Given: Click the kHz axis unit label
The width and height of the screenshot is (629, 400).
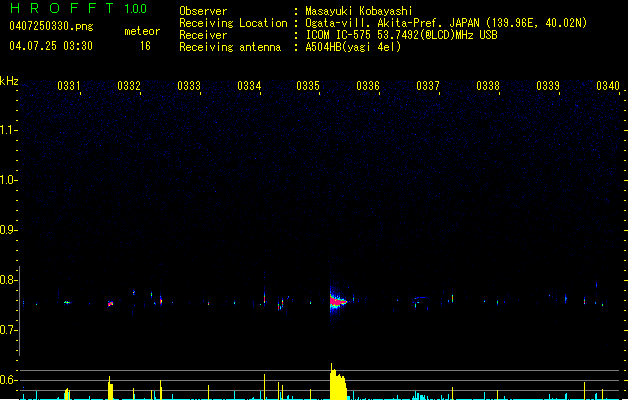Looking at the screenshot, I should pos(9,81).
